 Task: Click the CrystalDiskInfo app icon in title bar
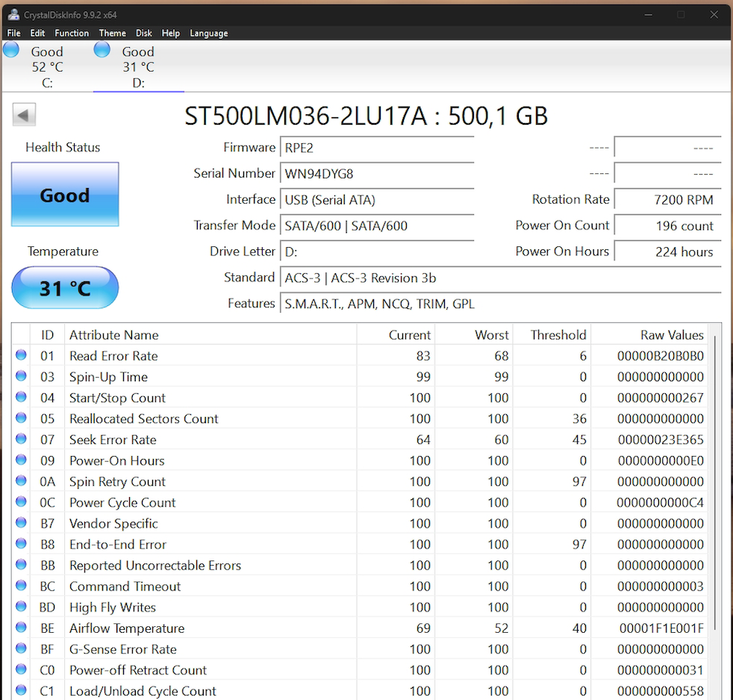pos(13,14)
